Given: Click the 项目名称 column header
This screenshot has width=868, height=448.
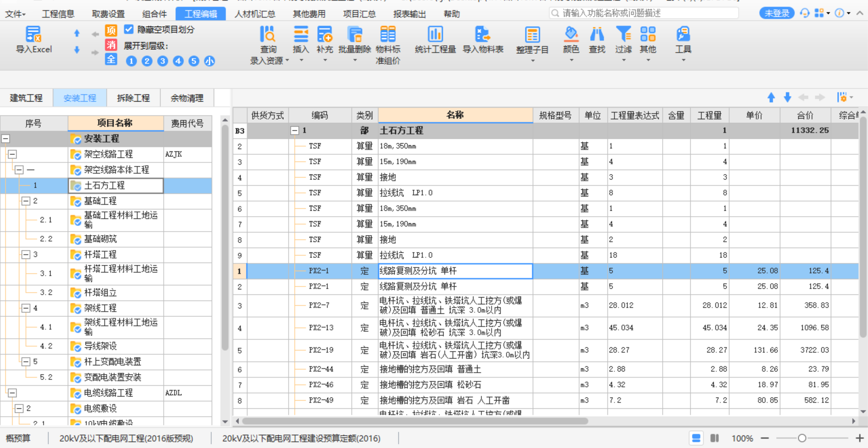Looking at the screenshot, I should [115, 123].
